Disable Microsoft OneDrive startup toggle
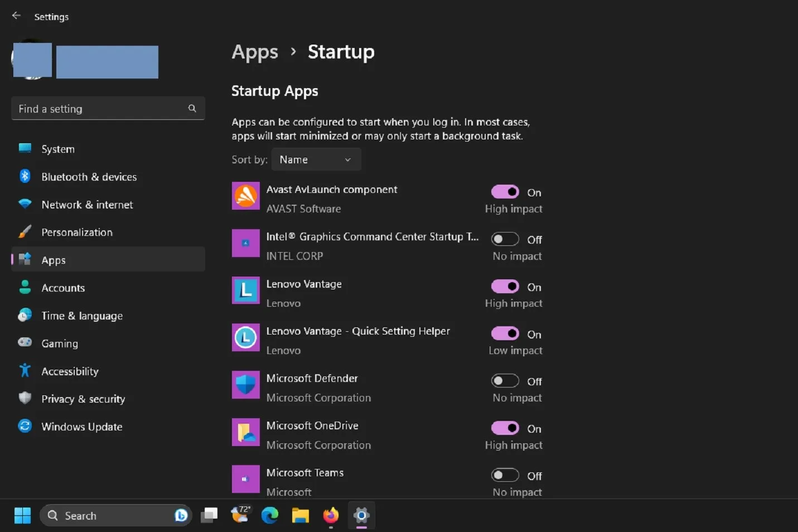798x532 pixels. coord(504,428)
